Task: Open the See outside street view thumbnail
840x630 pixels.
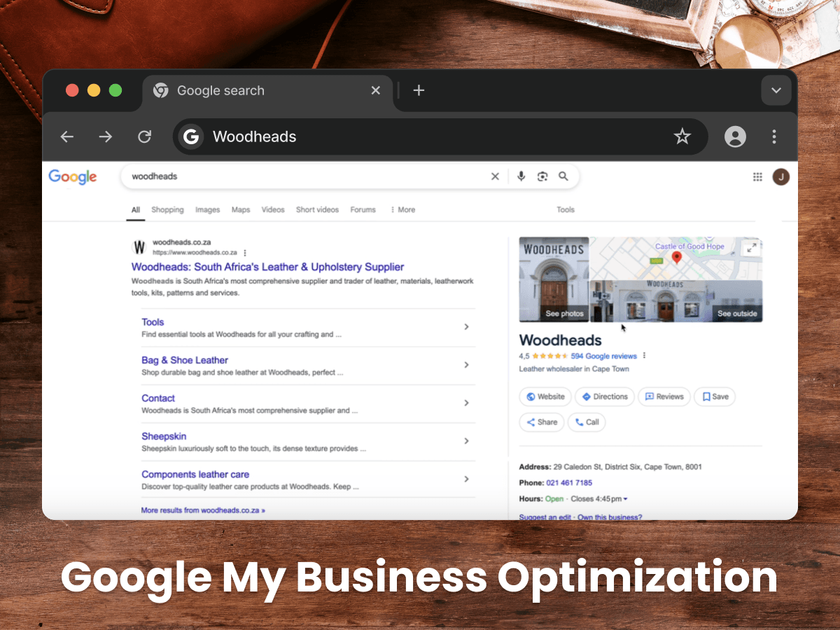Action: coord(676,301)
